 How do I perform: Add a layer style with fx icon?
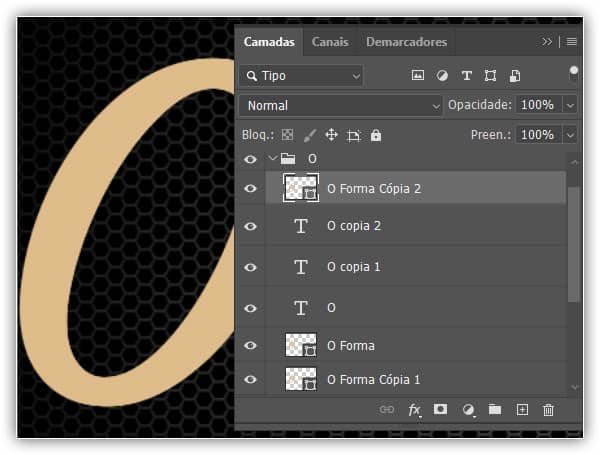pos(414,410)
